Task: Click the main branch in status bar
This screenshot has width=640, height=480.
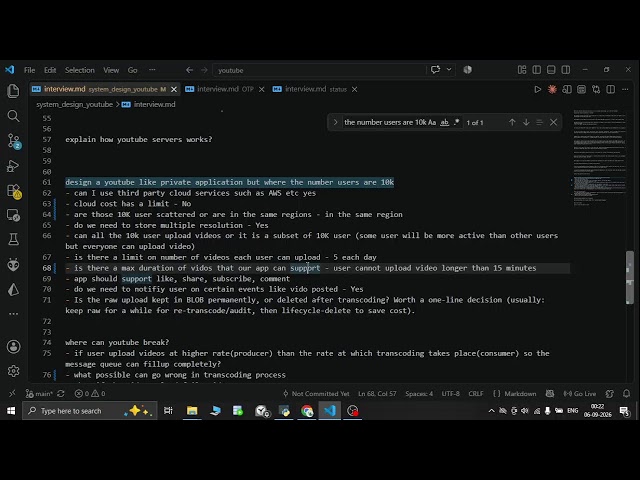Action: click(x=39, y=393)
